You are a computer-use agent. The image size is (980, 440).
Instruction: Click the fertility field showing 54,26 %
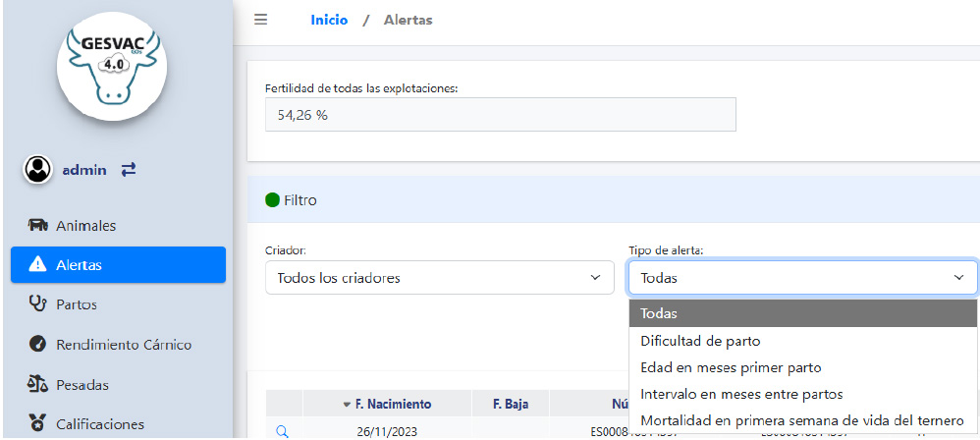[x=501, y=114]
